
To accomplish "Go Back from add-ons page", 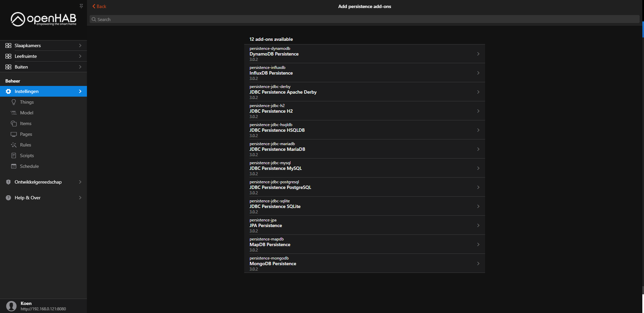I will tap(99, 6).
